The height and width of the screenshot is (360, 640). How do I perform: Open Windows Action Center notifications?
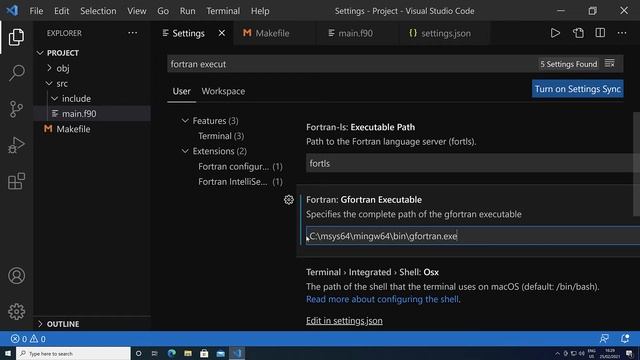(629, 353)
